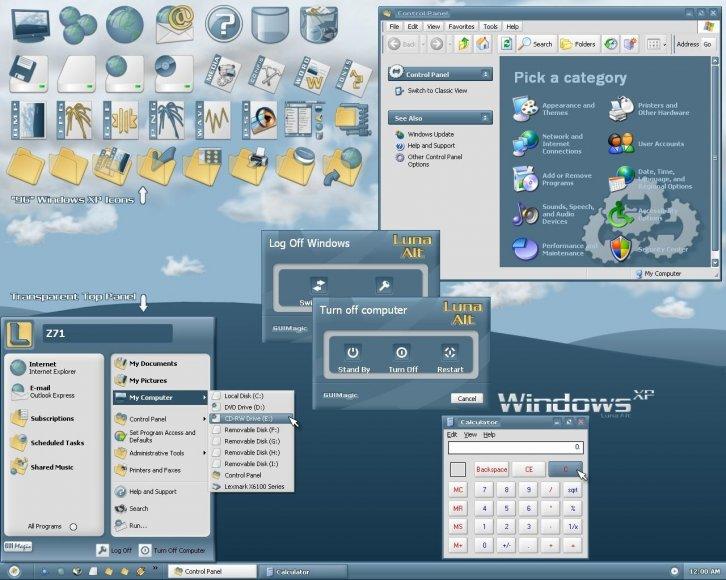
Task: Open Calculator's View menu
Action: pos(470,435)
